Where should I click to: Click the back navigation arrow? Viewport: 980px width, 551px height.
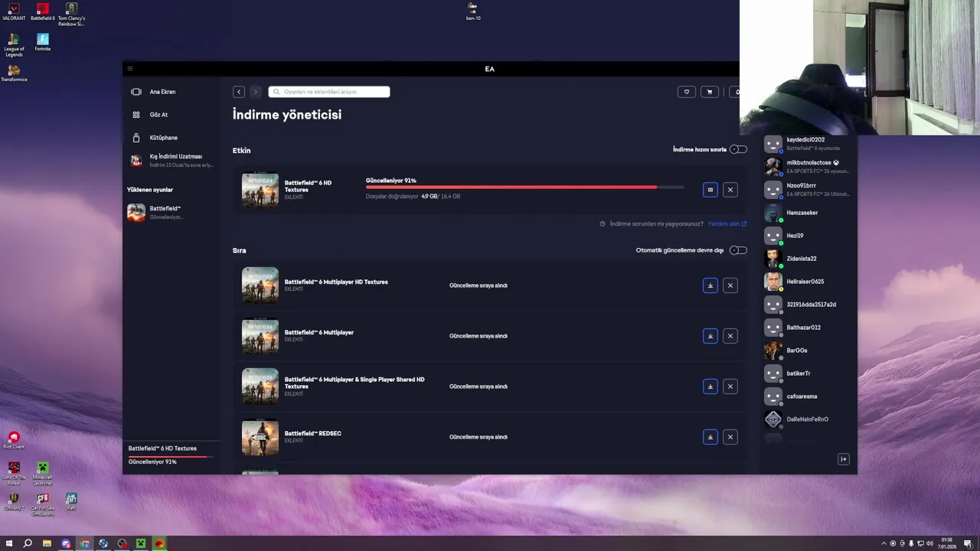[x=239, y=92]
